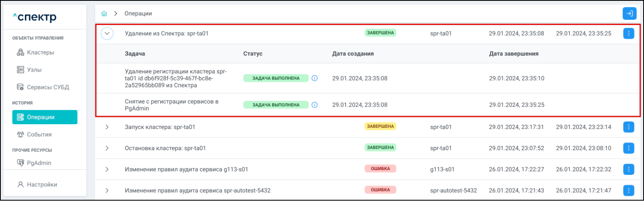This screenshot has width=644, height=201.
Task: Collapse the 'Удаление из Спектра: spr-ta01' operation
Action: (x=107, y=33)
